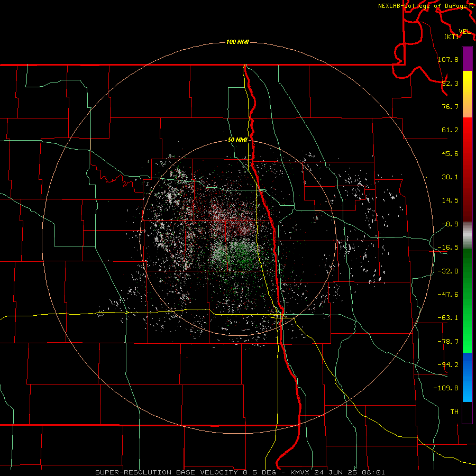Screen dimensions: 476x476
Task: Select the -78.7 scale value
Action: [448, 342]
